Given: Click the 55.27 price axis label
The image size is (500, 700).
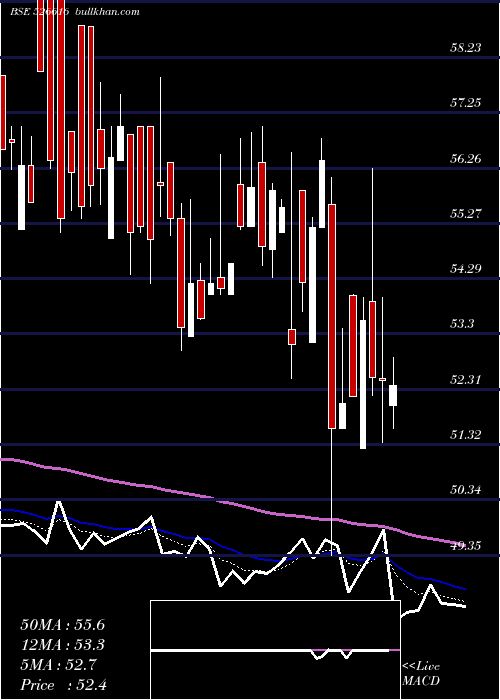Looking at the screenshot, I should pos(466,213).
